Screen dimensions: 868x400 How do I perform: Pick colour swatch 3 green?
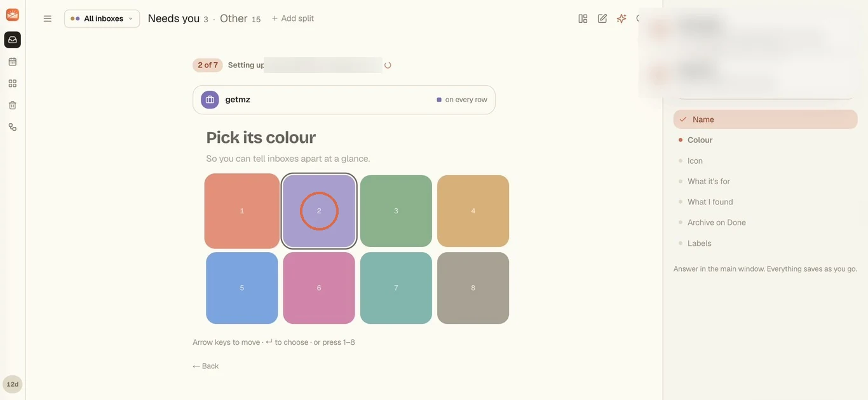click(396, 211)
